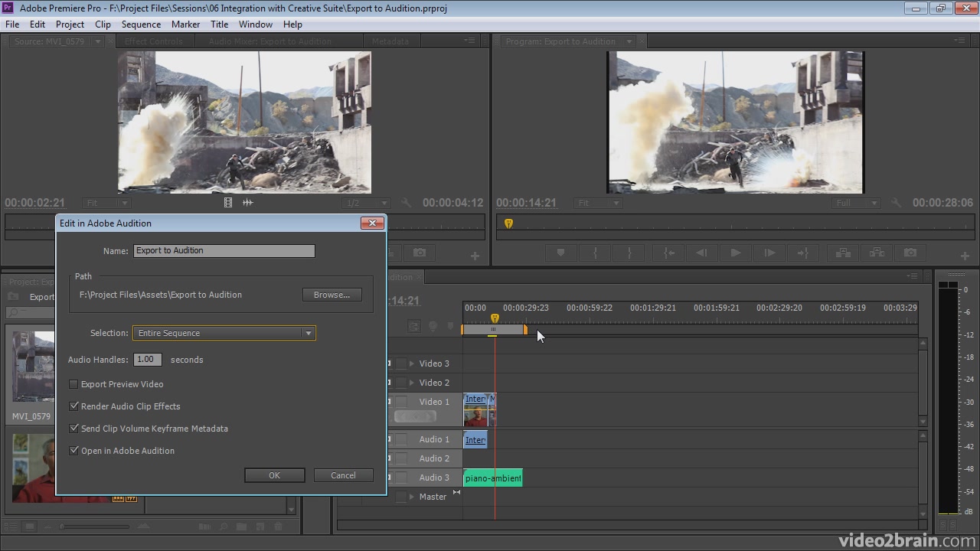Open the Program monitor Fit zoom dropdown

point(598,203)
